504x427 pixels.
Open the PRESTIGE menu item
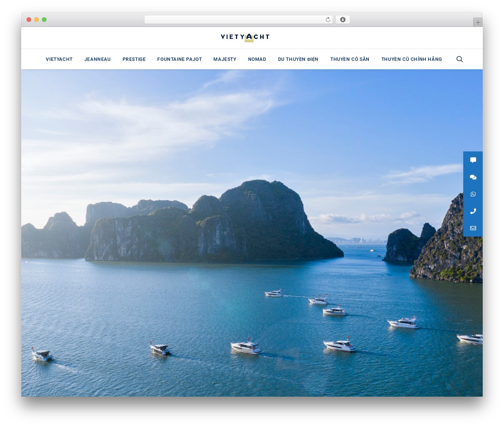(x=134, y=59)
